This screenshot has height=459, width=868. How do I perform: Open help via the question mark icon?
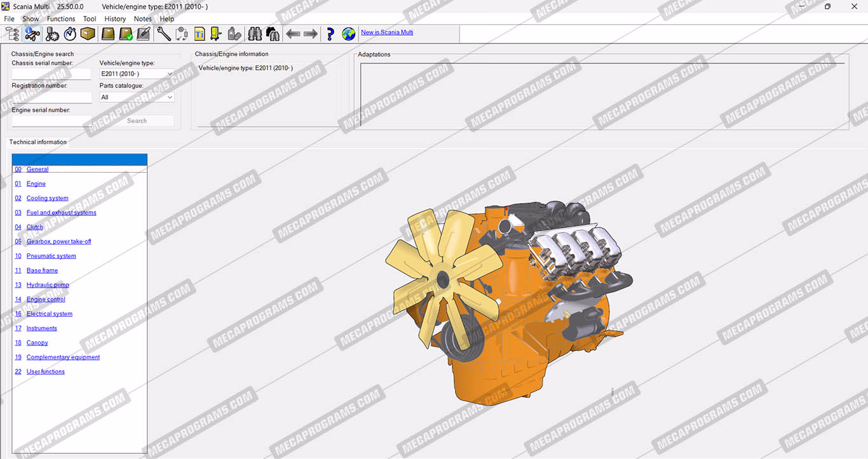pyautogui.click(x=330, y=34)
